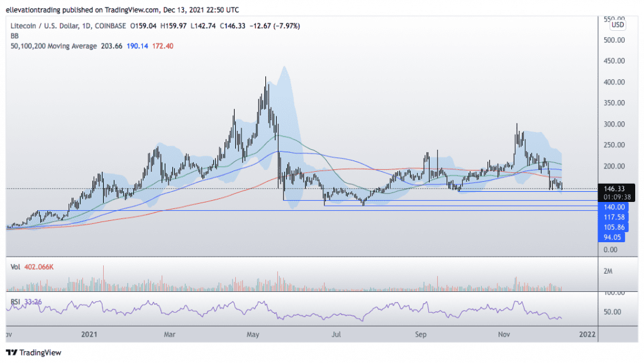The image size is (644, 363).
Task: Click the 94.05 blue price level tag
Action: click(612, 237)
